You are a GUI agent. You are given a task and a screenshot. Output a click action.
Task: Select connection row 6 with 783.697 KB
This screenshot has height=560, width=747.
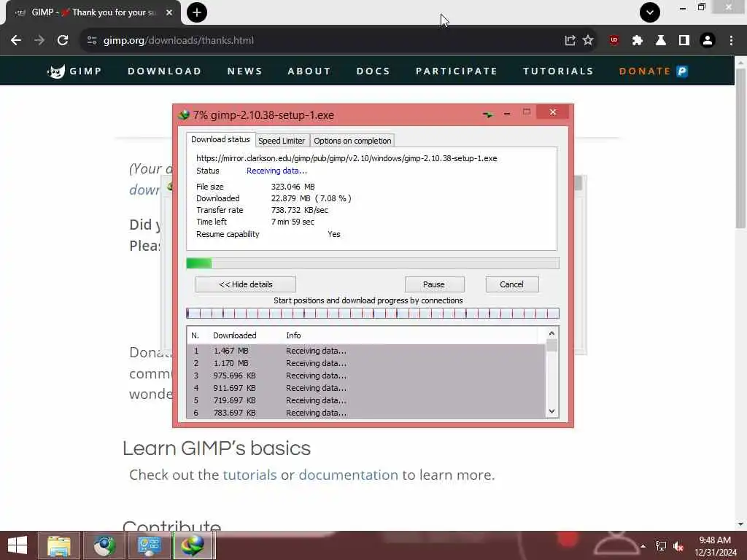click(x=366, y=413)
